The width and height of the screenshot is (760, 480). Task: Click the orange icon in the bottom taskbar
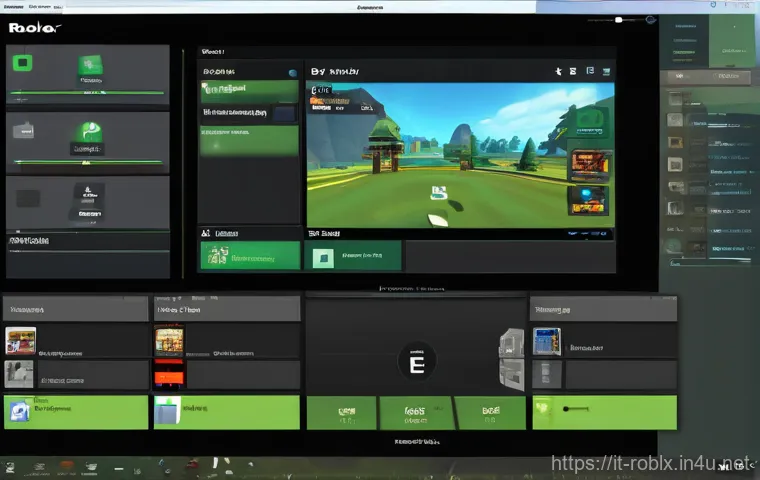tap(66, 466)
